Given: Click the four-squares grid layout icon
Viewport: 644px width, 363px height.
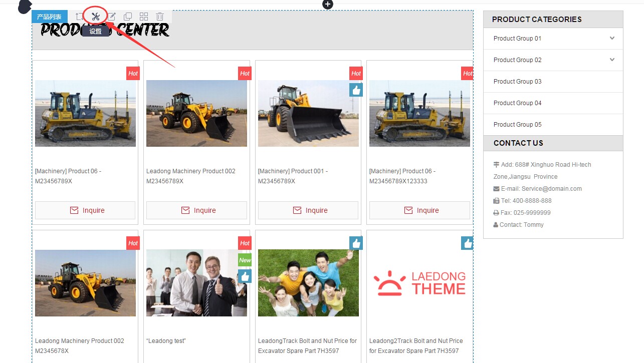Looking at the screenshot, I should [x=144, y=17].
